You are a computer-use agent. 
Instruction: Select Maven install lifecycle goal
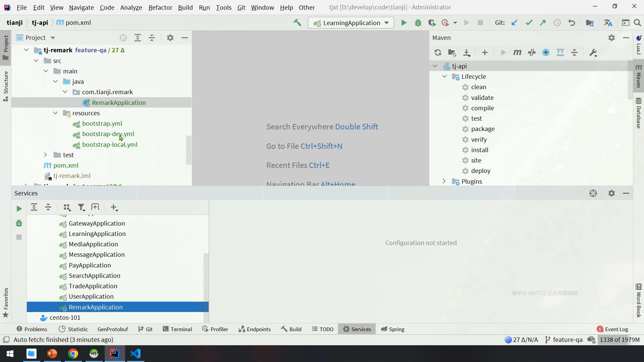pos(479,150)
